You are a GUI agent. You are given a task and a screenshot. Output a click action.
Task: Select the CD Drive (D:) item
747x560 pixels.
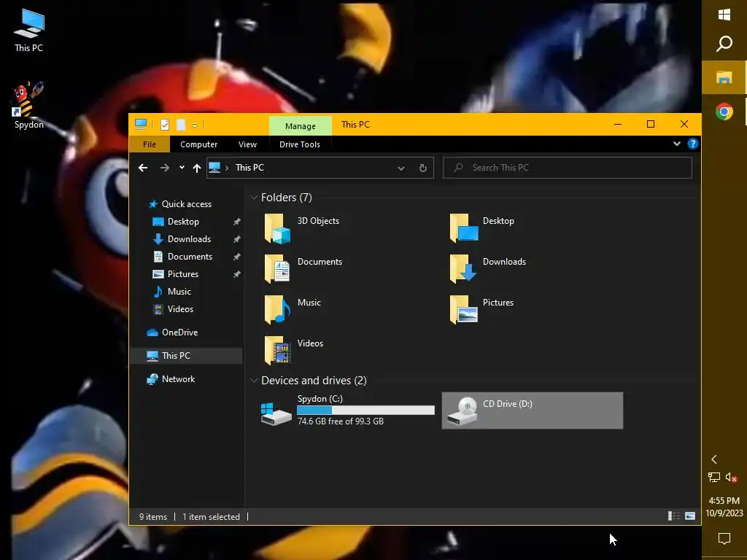(x=532, y=411)
